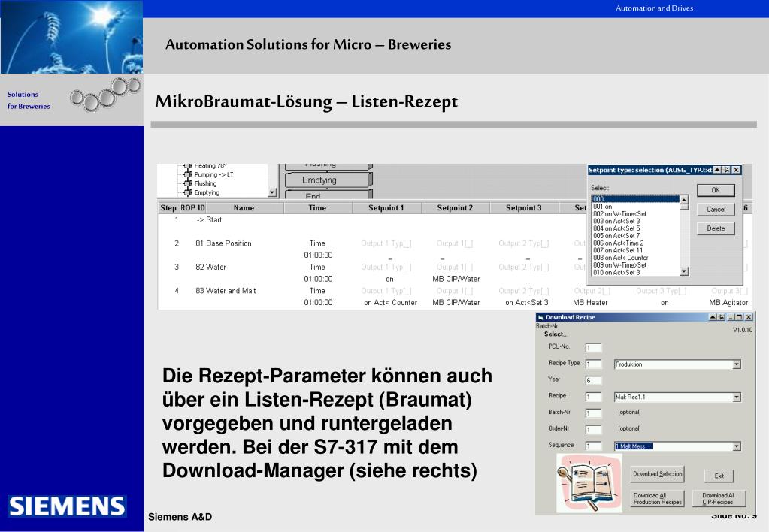Click Download All CIP-Recipes
This screenshot has width=769, height=532.
click(x=718, y=499)
